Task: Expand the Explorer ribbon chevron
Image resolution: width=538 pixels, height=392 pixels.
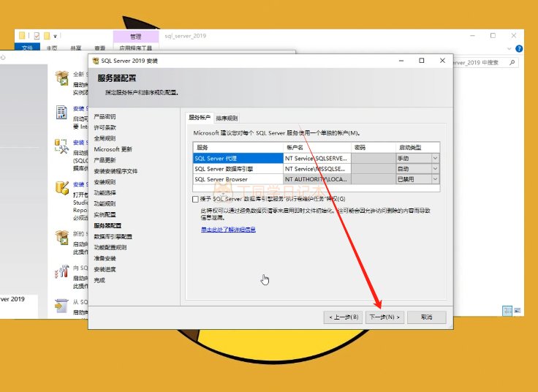Action: click(x=510, y=48)
